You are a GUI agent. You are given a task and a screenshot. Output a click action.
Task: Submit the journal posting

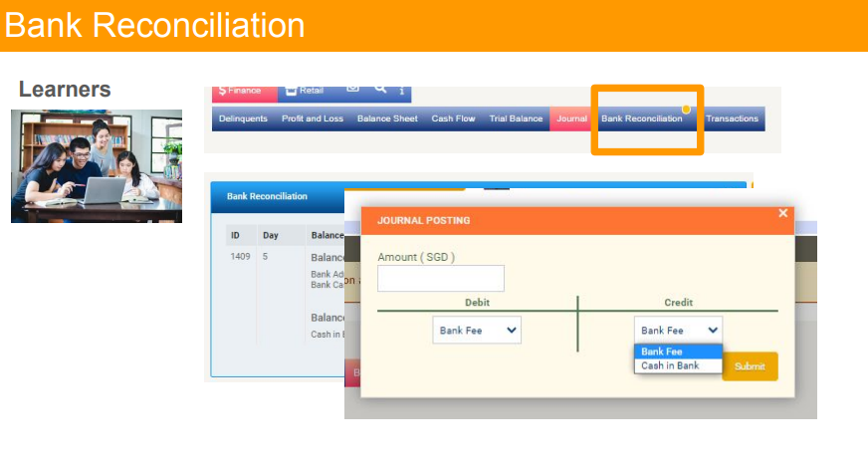click(751, 366)
